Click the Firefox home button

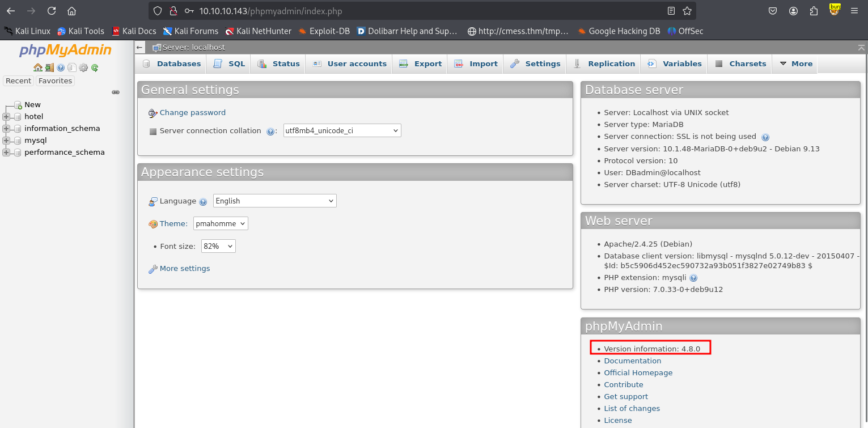pyautogui.click(x=71, y=11)
